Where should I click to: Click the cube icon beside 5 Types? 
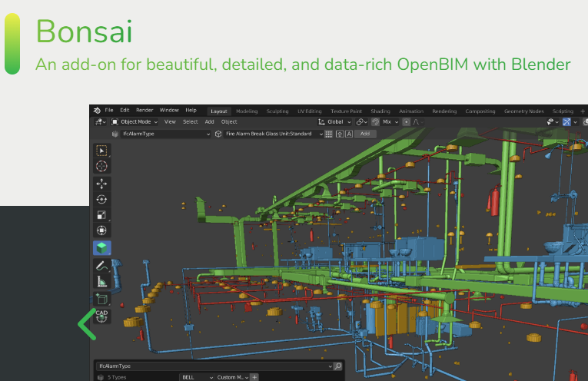click(100, 377)
